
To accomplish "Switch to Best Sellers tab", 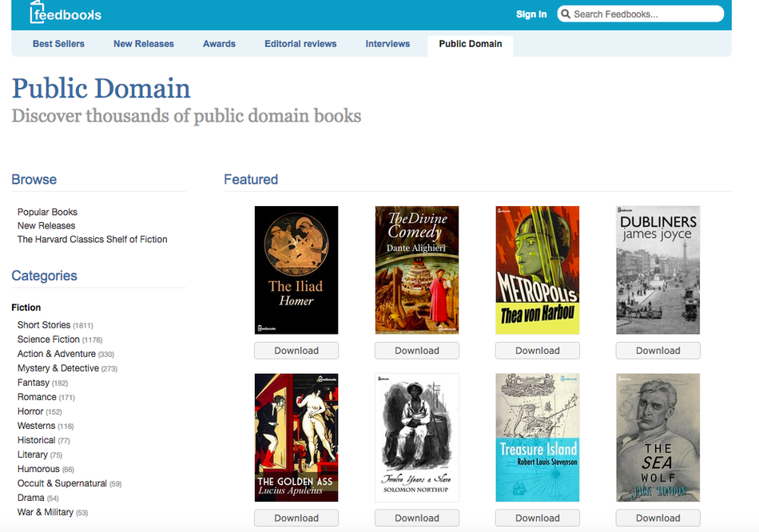I will point(58,44).
